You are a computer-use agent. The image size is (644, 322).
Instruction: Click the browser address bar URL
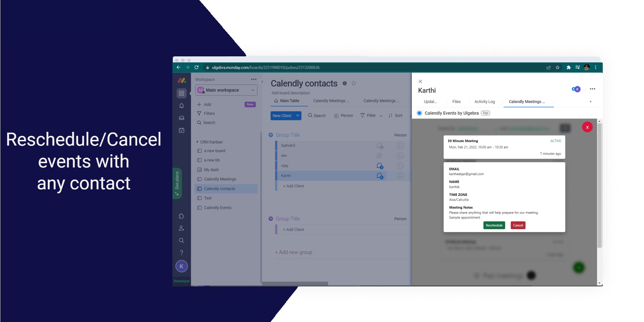pos(266,67)
